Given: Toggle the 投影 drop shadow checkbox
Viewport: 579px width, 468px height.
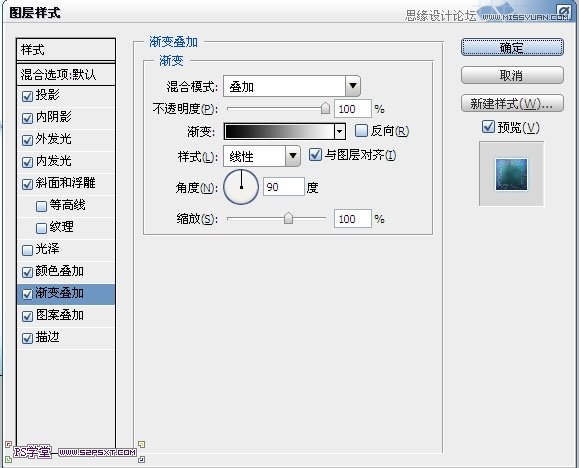Looking at the screenshot, I should click(27, 96).
